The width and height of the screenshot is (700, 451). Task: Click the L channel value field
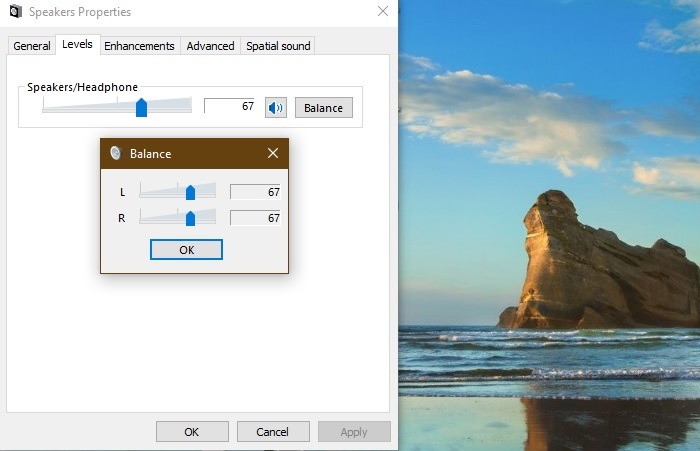pyautogui.click(x=255, y=192)
